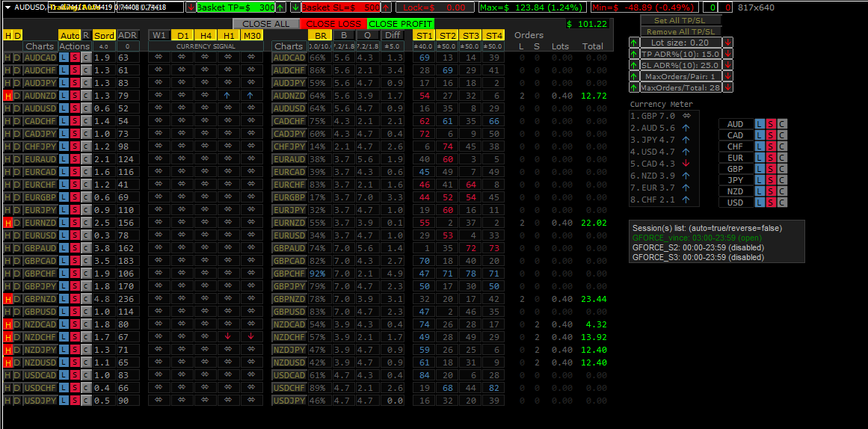Image resolution: width=868 pixels, height=429 pixels.
Task: Click the Diff column header
Action: point(393,35)
